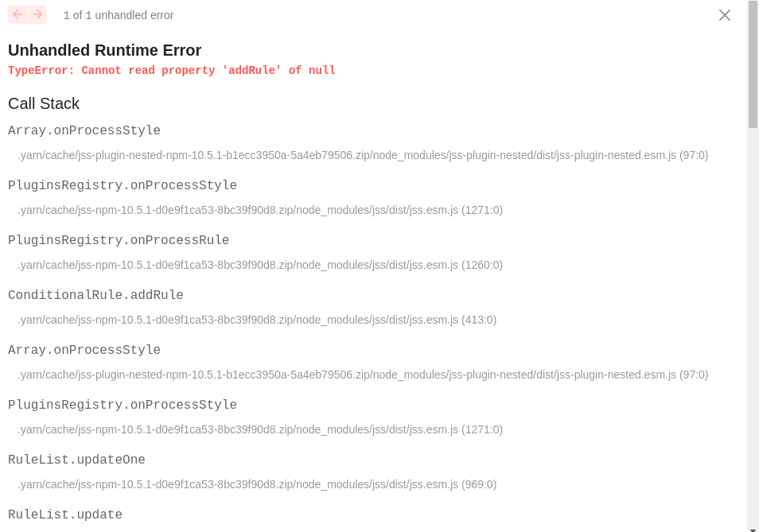Go to previous error with left arrow
This screenshot has width=759, height=532.
click(18, 14)
